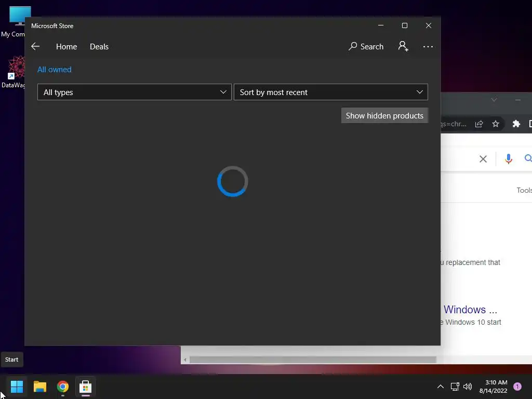Click the Windows Start button on taskbar
Image resolution: width=532 pixels, height=399 pixels.
(17, 387)
